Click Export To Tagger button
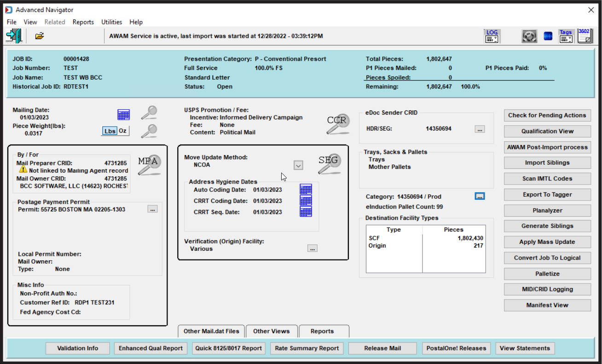The width and height of the screenshot is (602, 364). tap(547, 195)
